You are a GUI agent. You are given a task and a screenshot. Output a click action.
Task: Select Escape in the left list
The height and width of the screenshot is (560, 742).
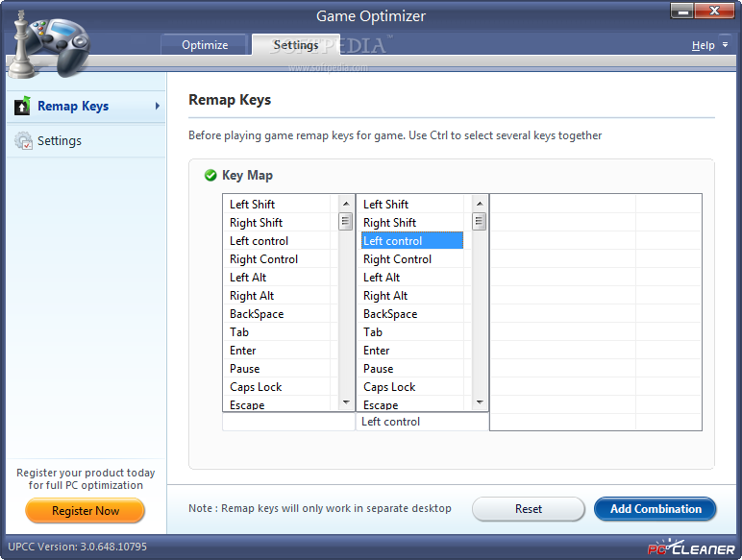coord(281,404)
